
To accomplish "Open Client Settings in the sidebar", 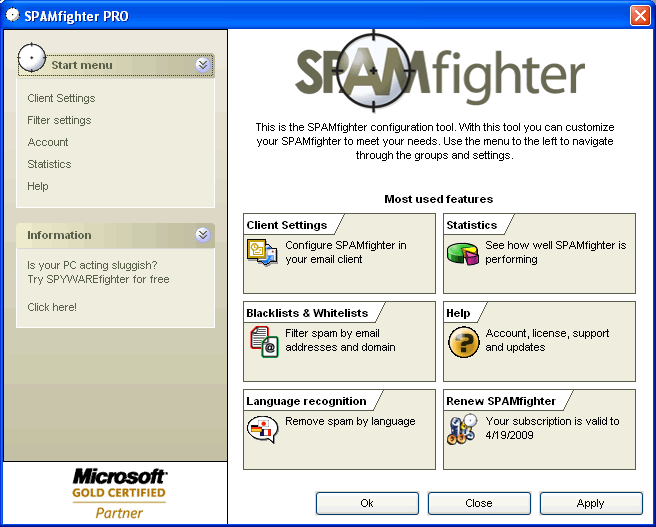I will coord(61,98).
